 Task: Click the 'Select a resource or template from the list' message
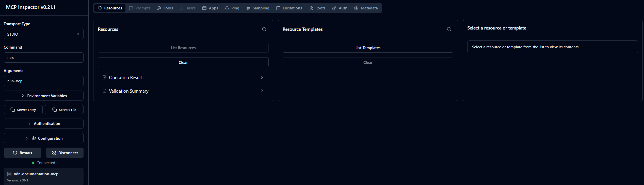[x=525, y=47]
